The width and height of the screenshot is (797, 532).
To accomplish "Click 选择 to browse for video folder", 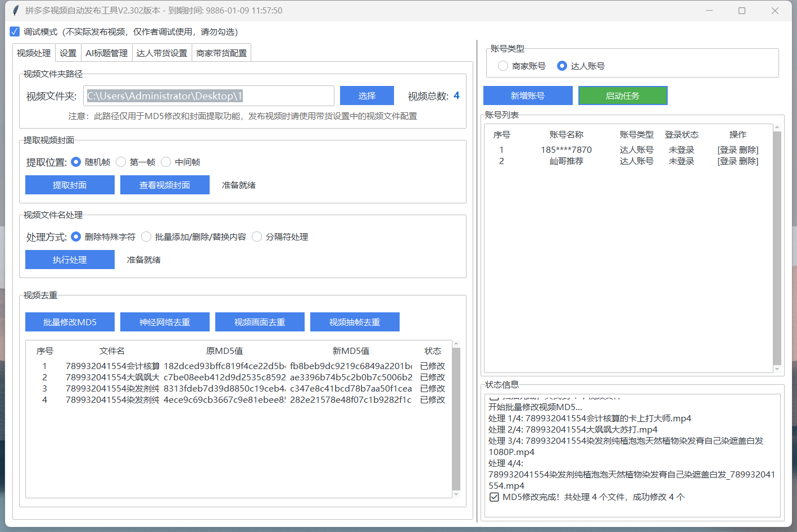I will pos(367,96).
